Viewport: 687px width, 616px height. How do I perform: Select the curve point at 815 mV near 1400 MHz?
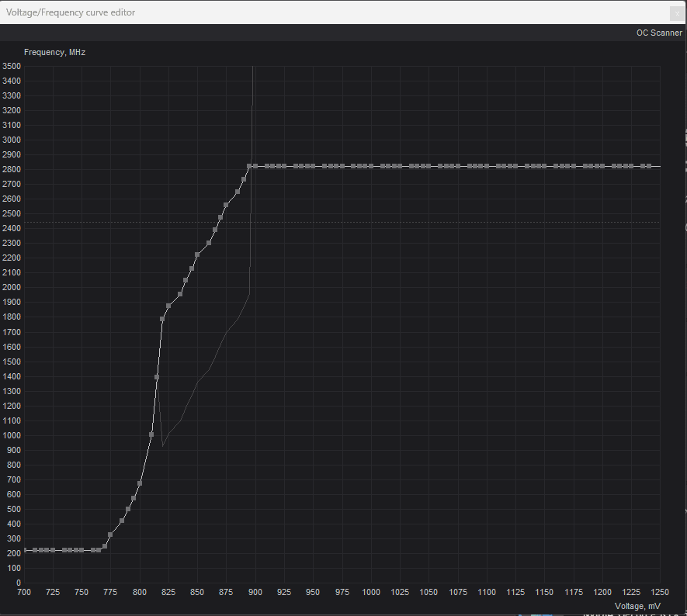[157, 377]
